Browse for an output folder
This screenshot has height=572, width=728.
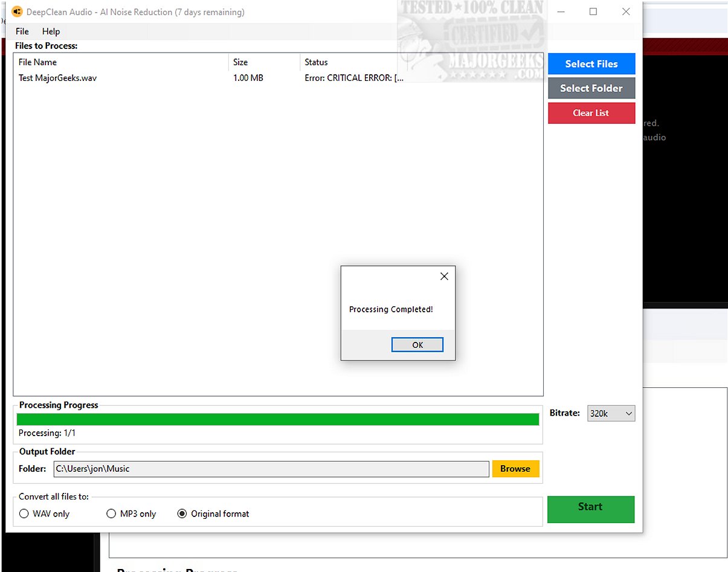click(x=515, y=469)
